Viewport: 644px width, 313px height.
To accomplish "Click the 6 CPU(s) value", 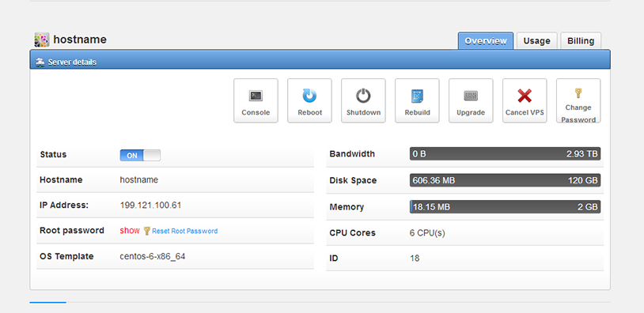I will tap(427, 233).
